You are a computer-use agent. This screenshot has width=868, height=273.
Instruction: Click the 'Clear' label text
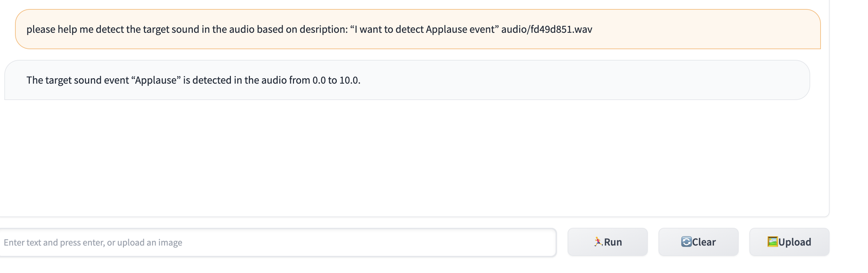(x=704, y=242)
